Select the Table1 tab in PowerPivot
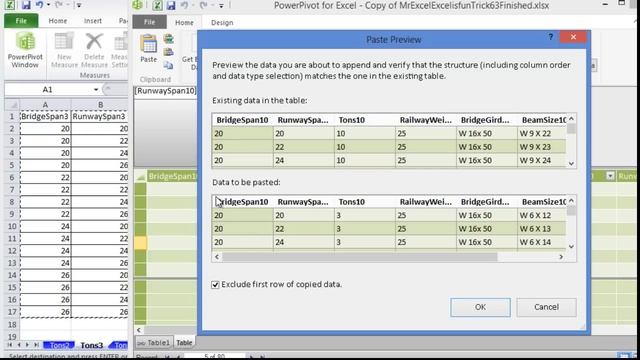This screenshot has width=640, height=360. (154, 343)
